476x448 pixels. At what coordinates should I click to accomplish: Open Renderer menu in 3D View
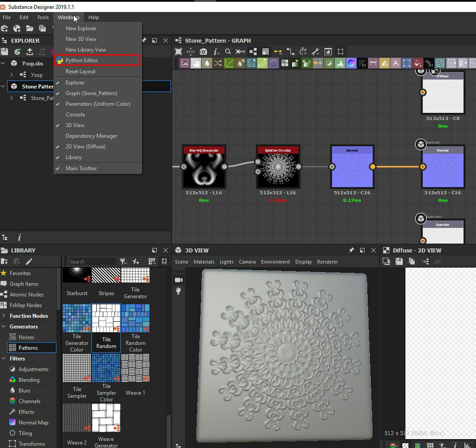coord(327,262)
